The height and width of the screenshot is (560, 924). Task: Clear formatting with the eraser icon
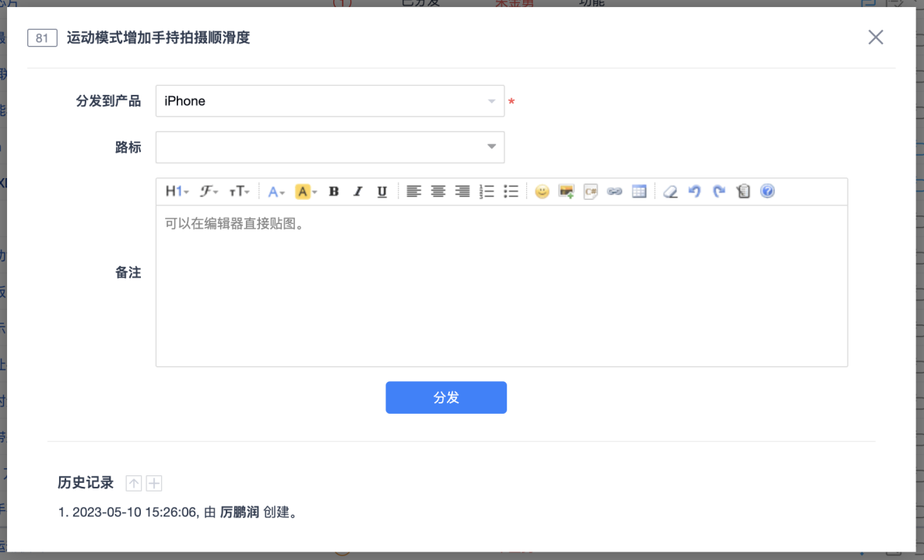pyautogui.click(x=670, y=191)
